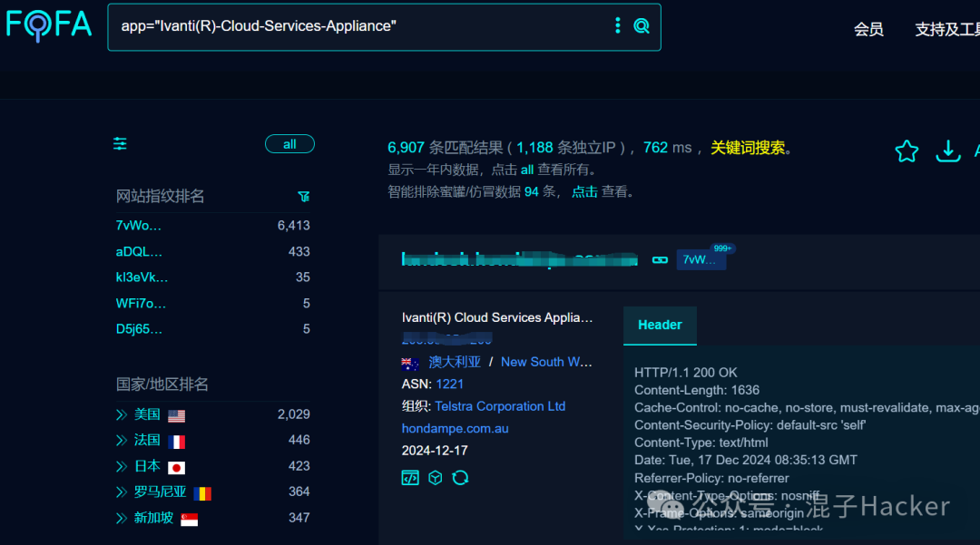Filter results by 罗马尼亚
The image size is (980, 545).
pyautogui.click(x=160, y=492)
